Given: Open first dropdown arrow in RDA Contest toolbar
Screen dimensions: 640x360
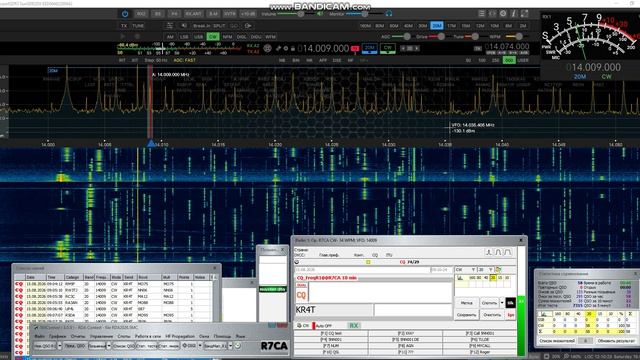Looking at the screenshot, I should coord(60,346).
